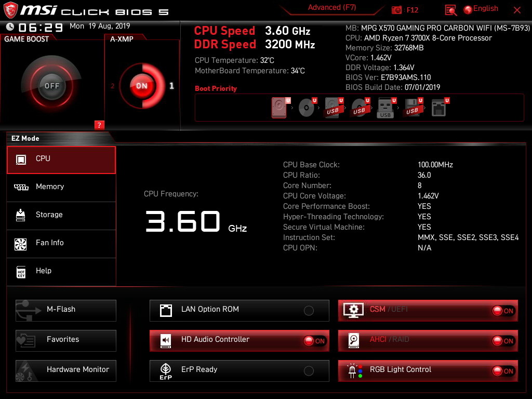Switch to Advanced (F7) mode
Screen dimensions: 532x399
pyautogui.click(x=332, y=7)
